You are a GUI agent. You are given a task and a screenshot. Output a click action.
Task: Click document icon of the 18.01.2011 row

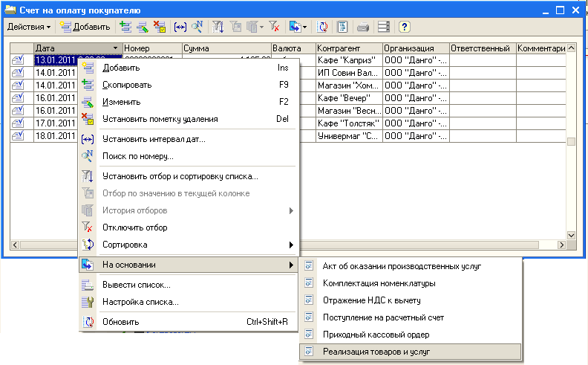pyautogui.click(x=17, y=136)
